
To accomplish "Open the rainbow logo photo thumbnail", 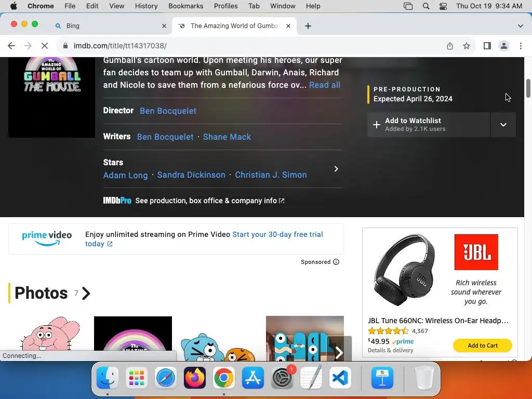I will pos(133,339).
